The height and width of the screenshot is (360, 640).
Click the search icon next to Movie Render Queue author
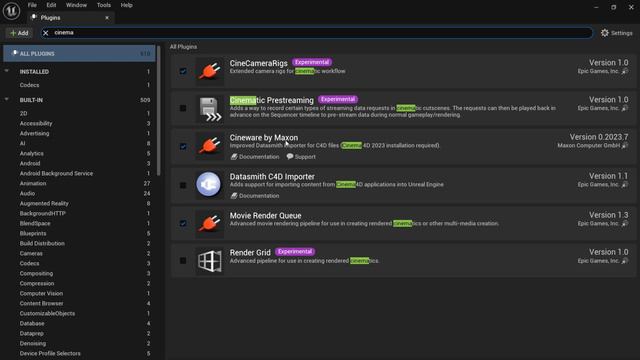[x=624, y=224]
